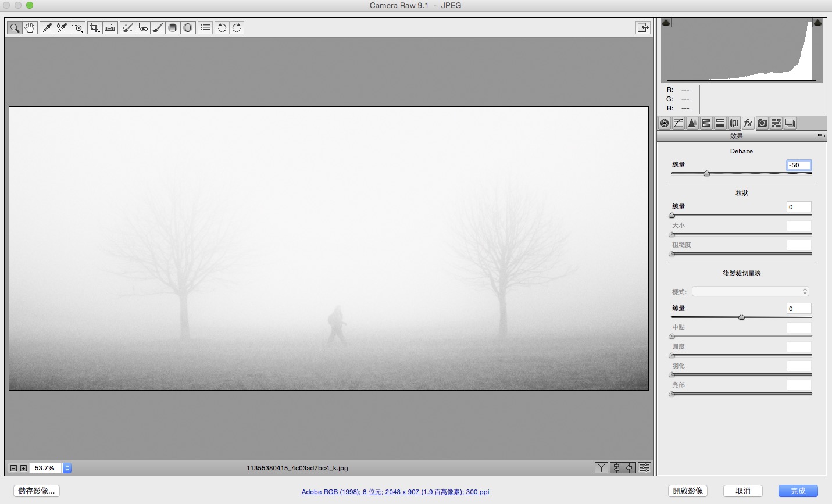Choose the Straighten level tool
832x504 pixels.
coord(110,28)
